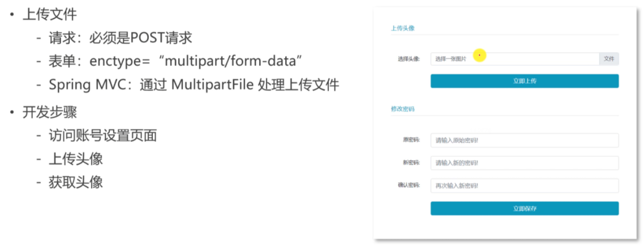The width and height of the screenshot is (644, 246).
Task: Focus the 确认密码 confirm password field
Action: (524, 186)
